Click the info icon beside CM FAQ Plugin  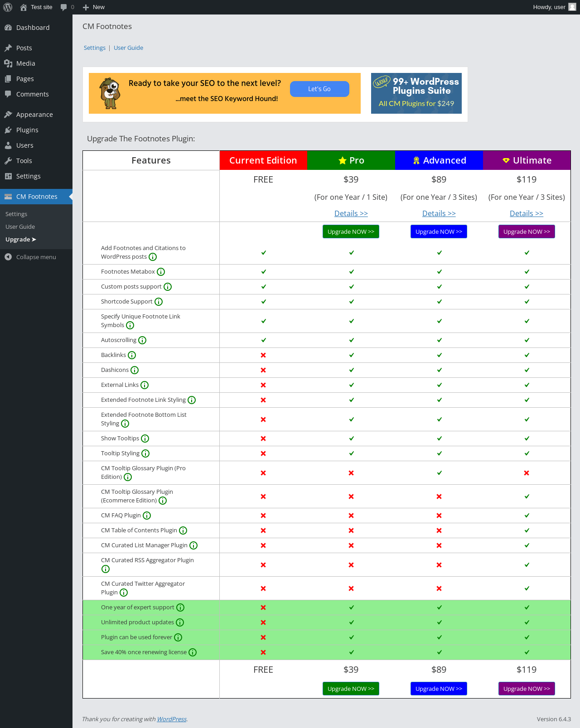pyautogui.click(x=147, y=516)
